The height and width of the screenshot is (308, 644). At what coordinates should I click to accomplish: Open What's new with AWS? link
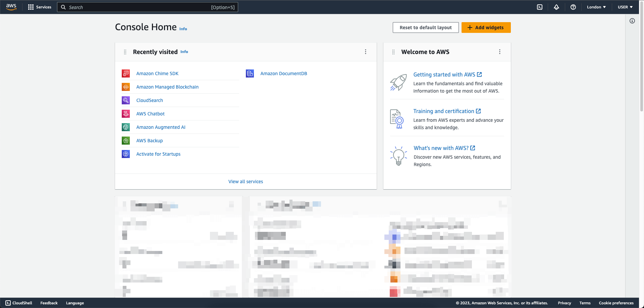tap(444, 148)
